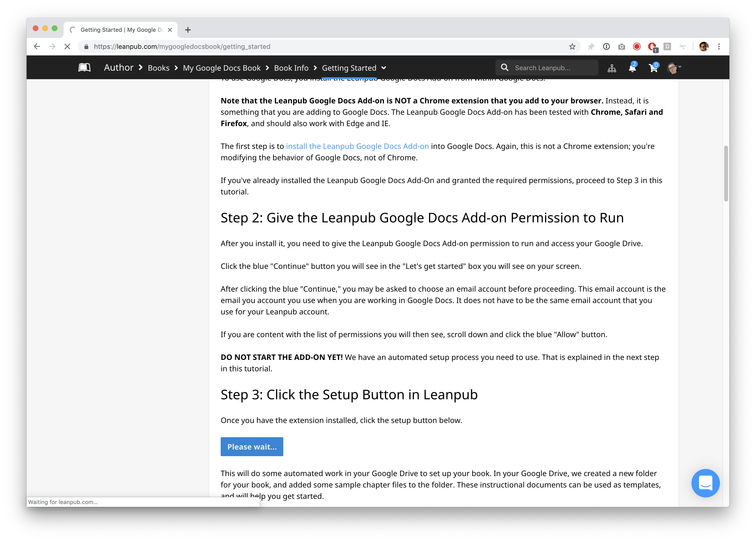The width and height of the screenshot is (756, 542).
Task: Open the shopping cart
Action: (x=654, y=67)
